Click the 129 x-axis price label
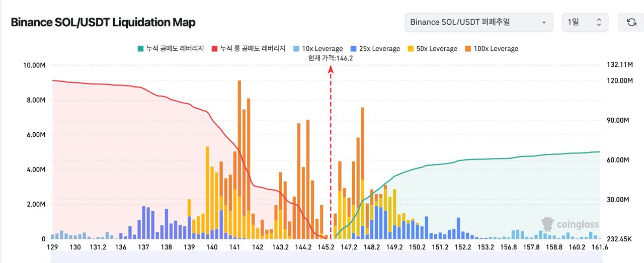 52,247
